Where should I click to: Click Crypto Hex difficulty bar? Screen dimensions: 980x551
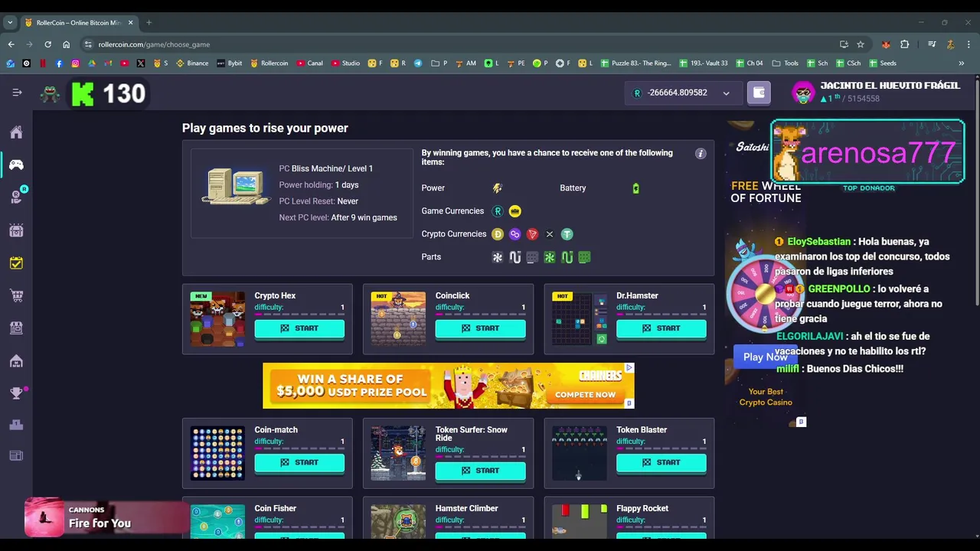(x=299, y=314)
